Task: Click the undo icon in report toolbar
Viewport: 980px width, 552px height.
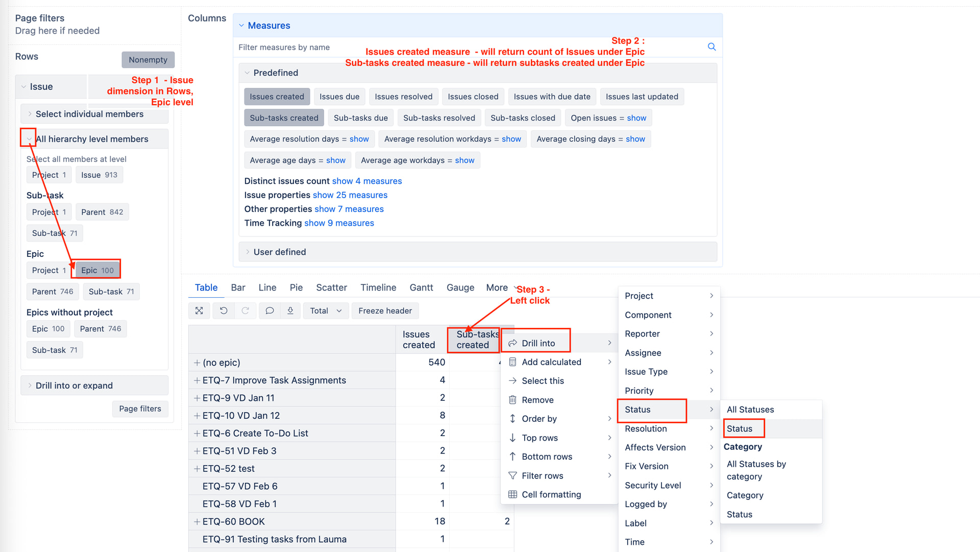Action: pyautogui.click(x=224, y=310)
